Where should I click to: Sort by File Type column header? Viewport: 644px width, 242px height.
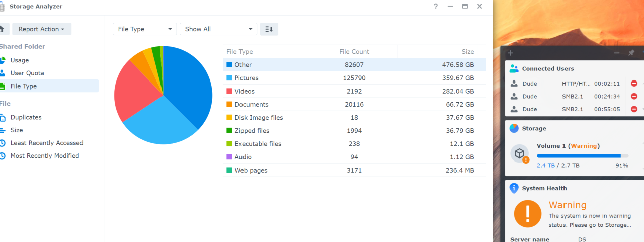coord(267,52)
